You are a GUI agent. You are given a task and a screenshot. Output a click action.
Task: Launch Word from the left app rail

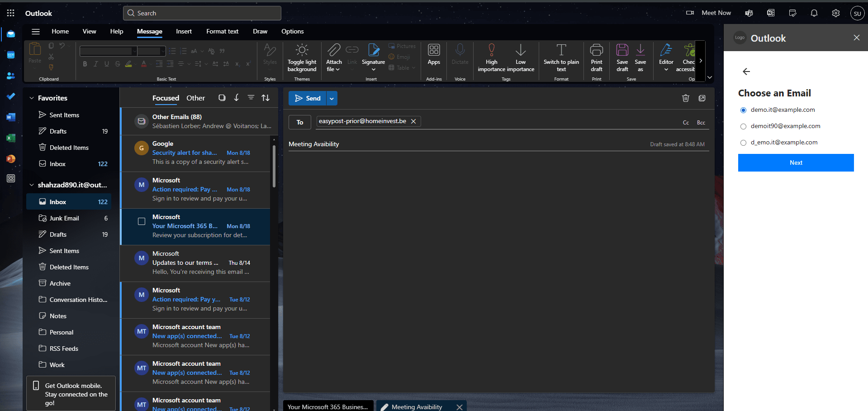coord(11,117)
